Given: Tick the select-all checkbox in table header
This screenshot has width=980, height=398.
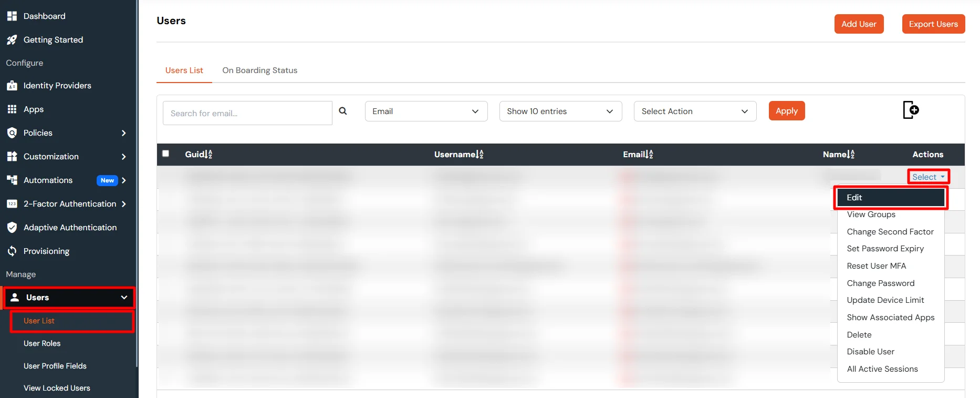Looking at the screenshot, I should point(165,154).
